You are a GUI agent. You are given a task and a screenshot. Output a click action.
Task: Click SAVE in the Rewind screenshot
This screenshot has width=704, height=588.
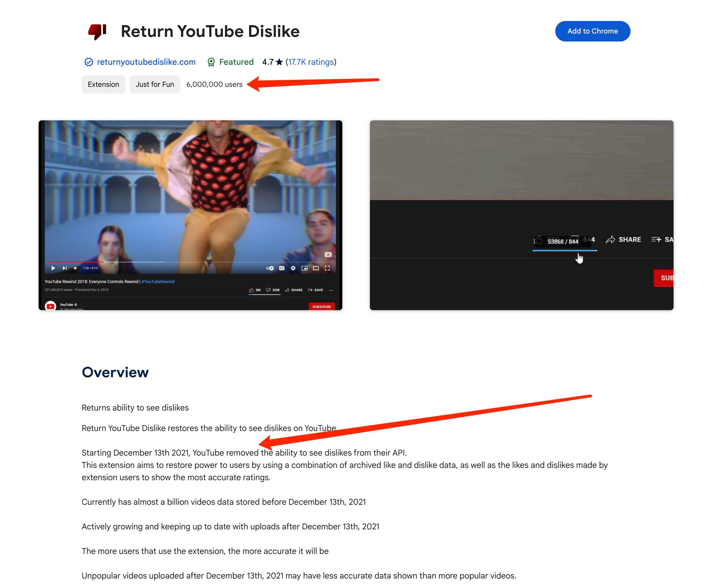(315, 290)
